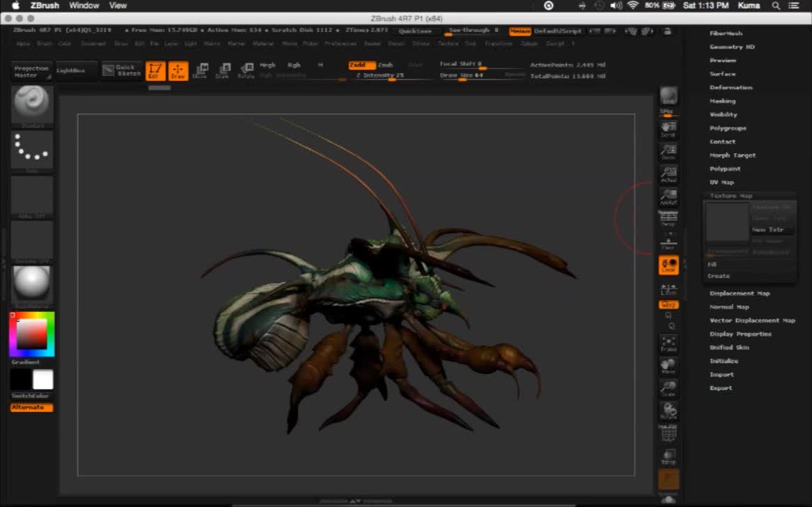Expand the Polygroups subpalette
Viewport: 812px width, 507px height.
tap(728, 128)
